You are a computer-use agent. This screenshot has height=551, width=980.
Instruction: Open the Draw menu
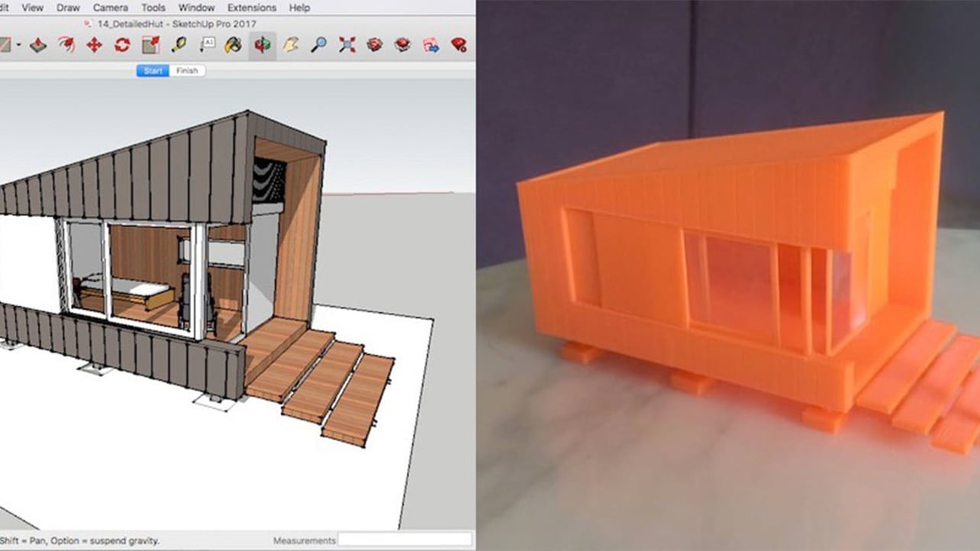coord(68,8)
